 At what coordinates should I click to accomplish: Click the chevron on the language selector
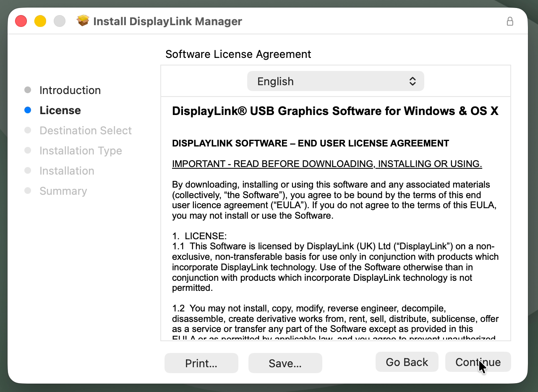(412, 81)
